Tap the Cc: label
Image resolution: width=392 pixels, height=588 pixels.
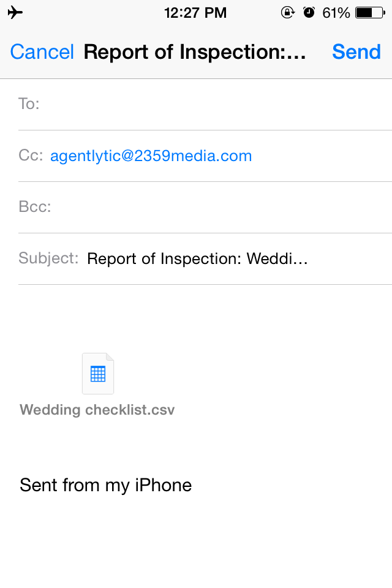click(x=31, y=155)
